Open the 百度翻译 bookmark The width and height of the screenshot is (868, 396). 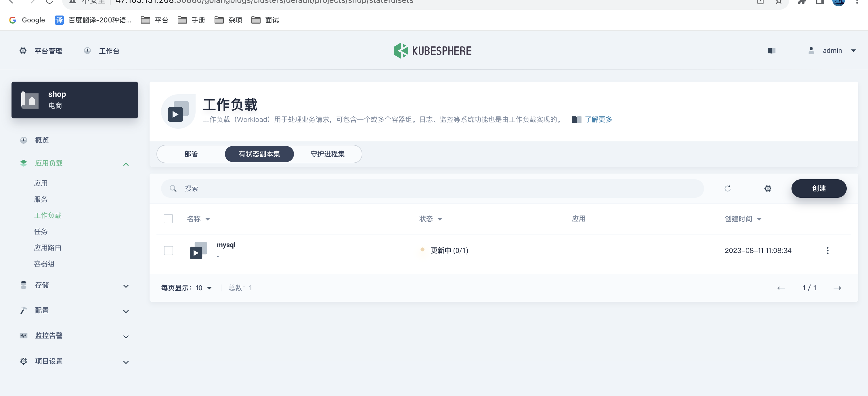tap(93, 20)
